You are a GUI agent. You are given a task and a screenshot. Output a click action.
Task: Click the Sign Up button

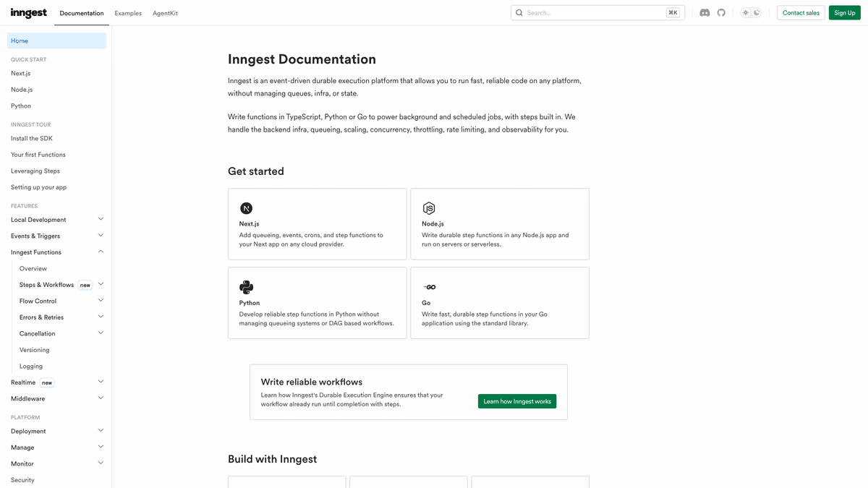click(x=845, y=13)
